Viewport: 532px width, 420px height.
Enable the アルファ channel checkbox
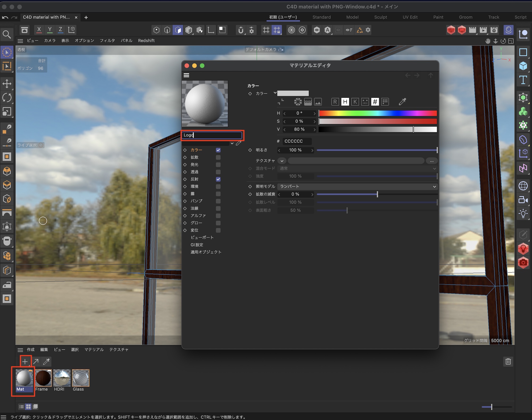218,216
